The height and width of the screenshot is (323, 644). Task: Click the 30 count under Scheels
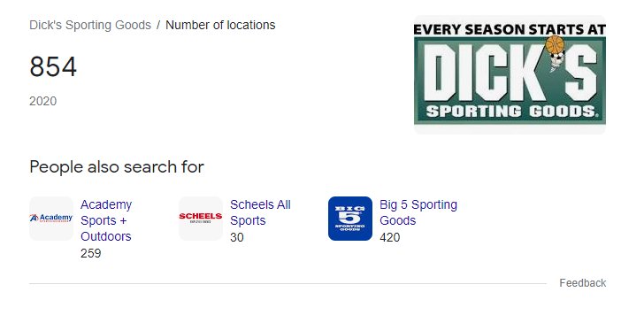(x=236, y=237)
